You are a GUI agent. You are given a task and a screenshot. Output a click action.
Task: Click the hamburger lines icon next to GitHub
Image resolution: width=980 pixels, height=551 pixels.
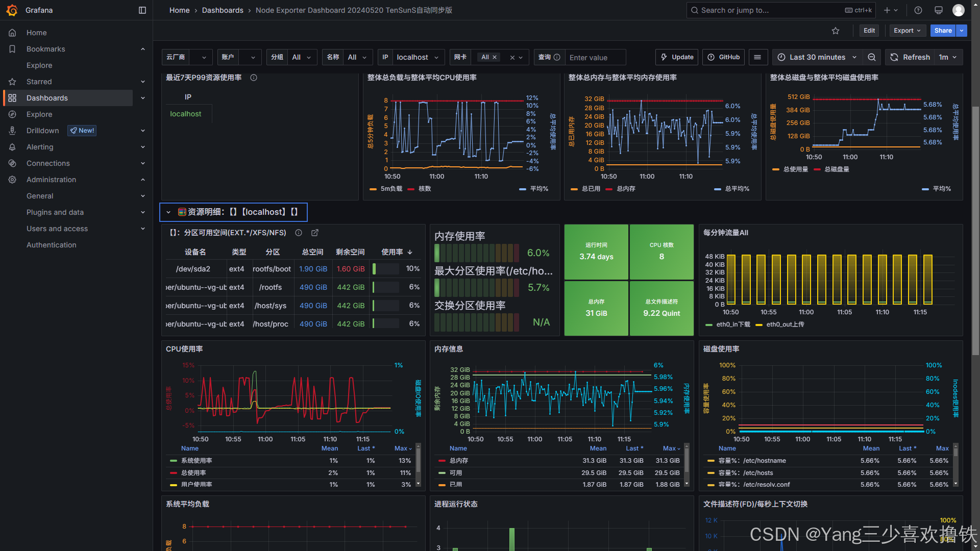pyautogui.click(x=757, y=57)
